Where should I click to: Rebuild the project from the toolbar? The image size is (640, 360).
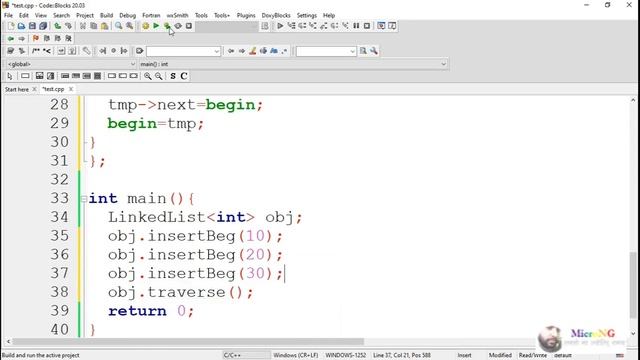[x=178, y=26]
